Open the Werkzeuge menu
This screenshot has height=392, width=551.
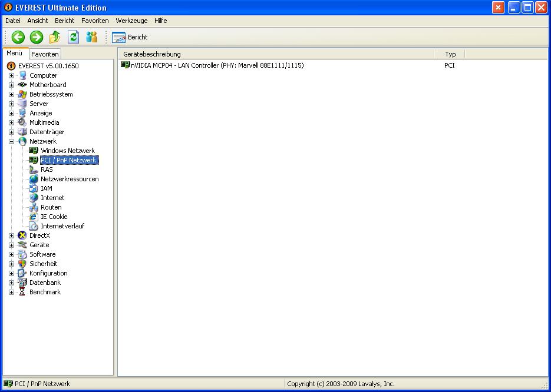coord(132,21)
